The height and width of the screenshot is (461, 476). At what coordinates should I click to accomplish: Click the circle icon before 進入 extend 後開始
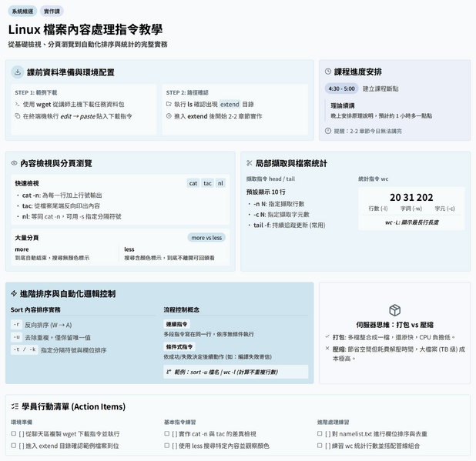click(x=169, y=116)
